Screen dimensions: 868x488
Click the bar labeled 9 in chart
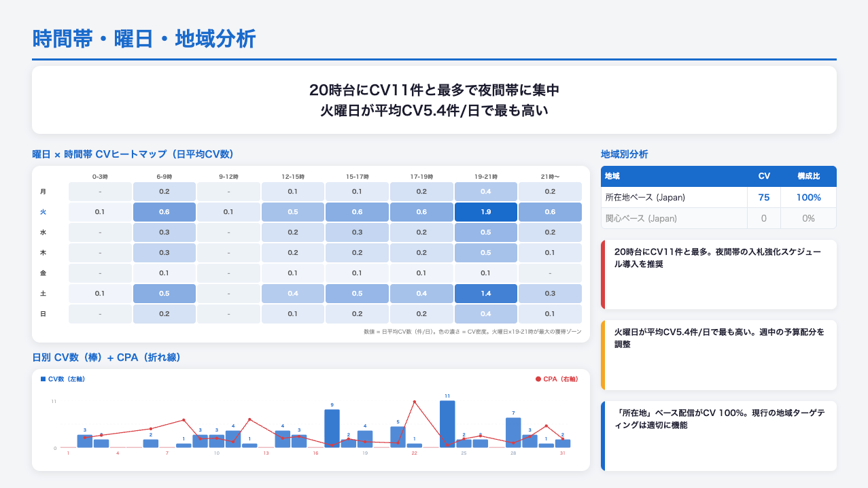[332, 428]
